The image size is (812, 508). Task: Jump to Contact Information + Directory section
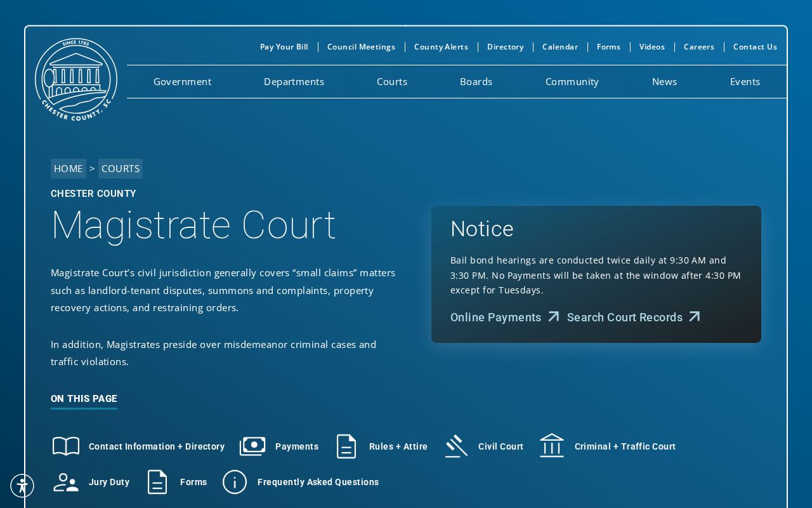pos(157,446)
